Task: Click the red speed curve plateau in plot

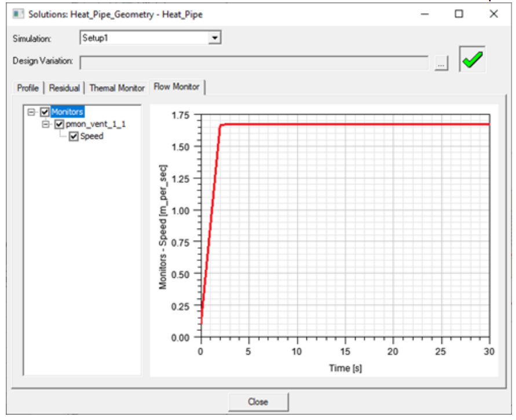Action: tap(347, 124)
